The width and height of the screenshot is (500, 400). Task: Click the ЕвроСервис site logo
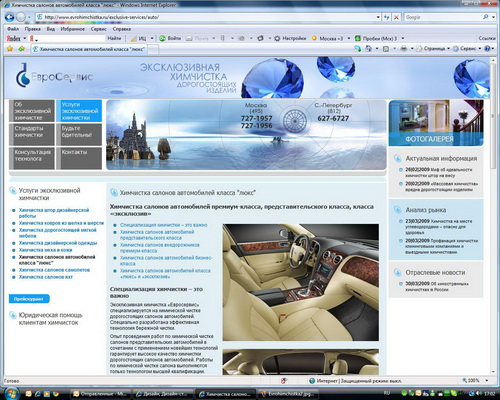54,76
